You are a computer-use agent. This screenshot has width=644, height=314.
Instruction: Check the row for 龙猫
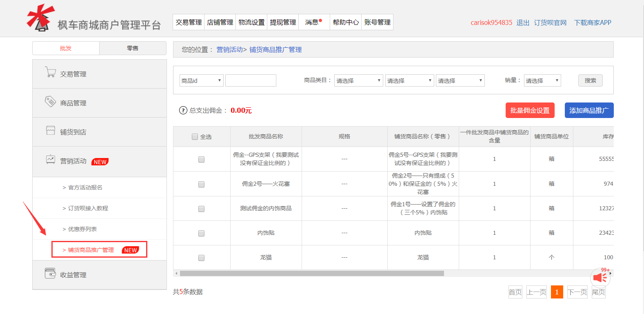click(x=201, y=258)
